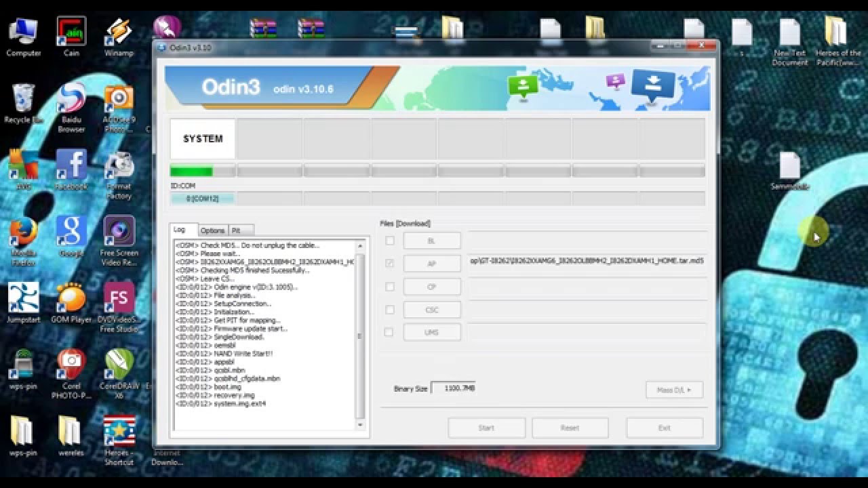Open the wereles folder on the desktop
Screen dimensions: 868x488
(71, 436)
